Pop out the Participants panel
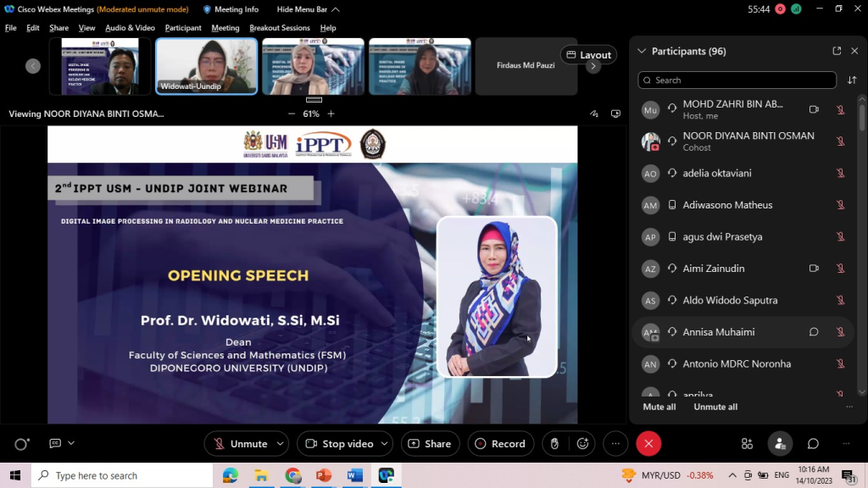This screenshot has width=868, height=488. click(x=837, y=51)
